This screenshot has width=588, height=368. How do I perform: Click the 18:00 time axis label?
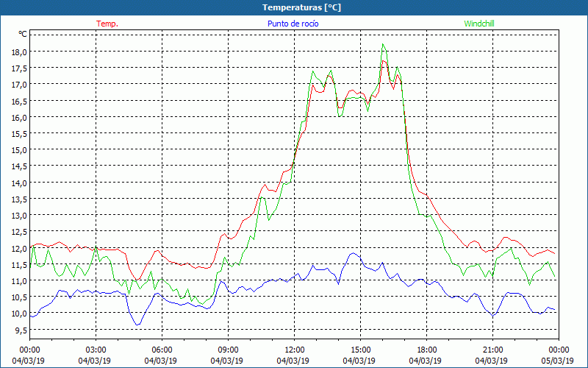[426, 350]
